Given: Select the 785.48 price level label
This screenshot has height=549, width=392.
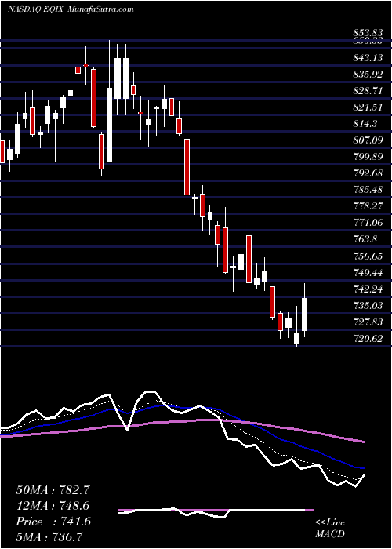Looking at the screenshot, I should 368,190.
